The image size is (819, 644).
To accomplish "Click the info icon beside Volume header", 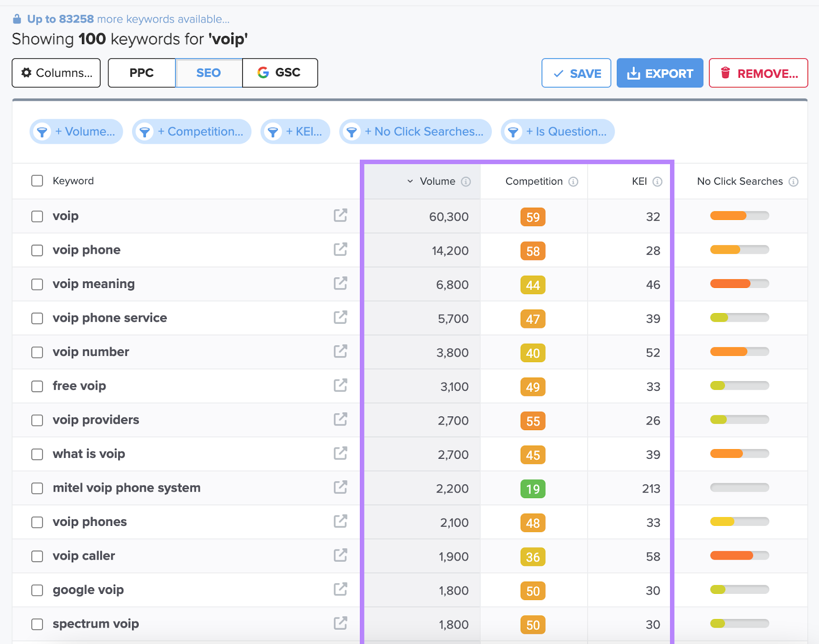I will 465,181.
